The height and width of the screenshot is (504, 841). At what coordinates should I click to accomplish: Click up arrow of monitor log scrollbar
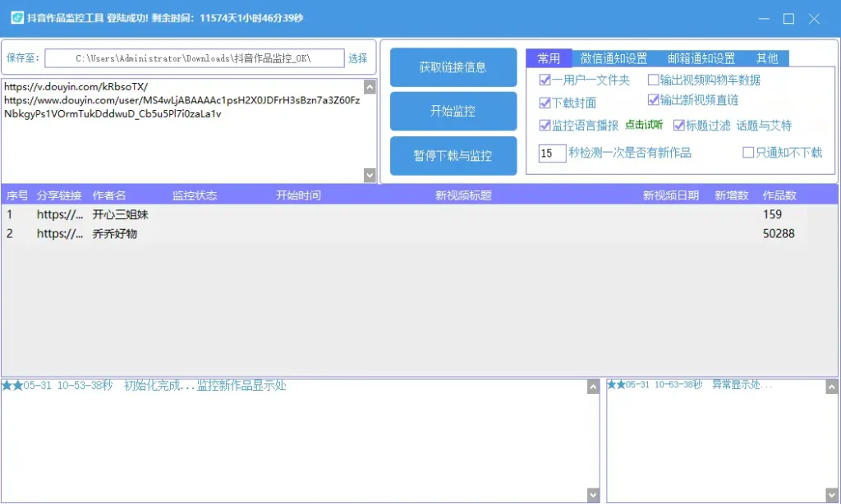coord(593,387)
